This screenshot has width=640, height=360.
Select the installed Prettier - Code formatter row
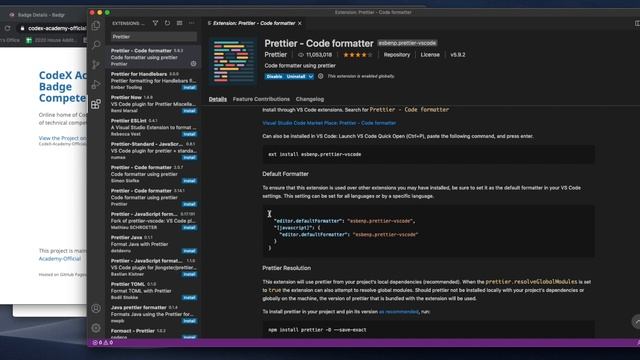coord(154,57)
